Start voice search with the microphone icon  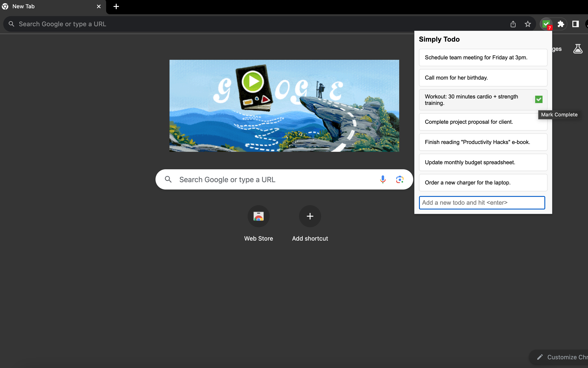coord(383,179)
